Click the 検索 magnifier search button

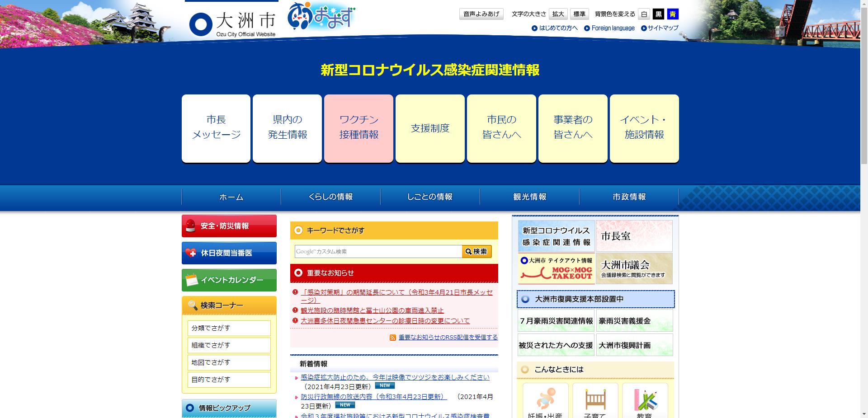tap(476, 252)
